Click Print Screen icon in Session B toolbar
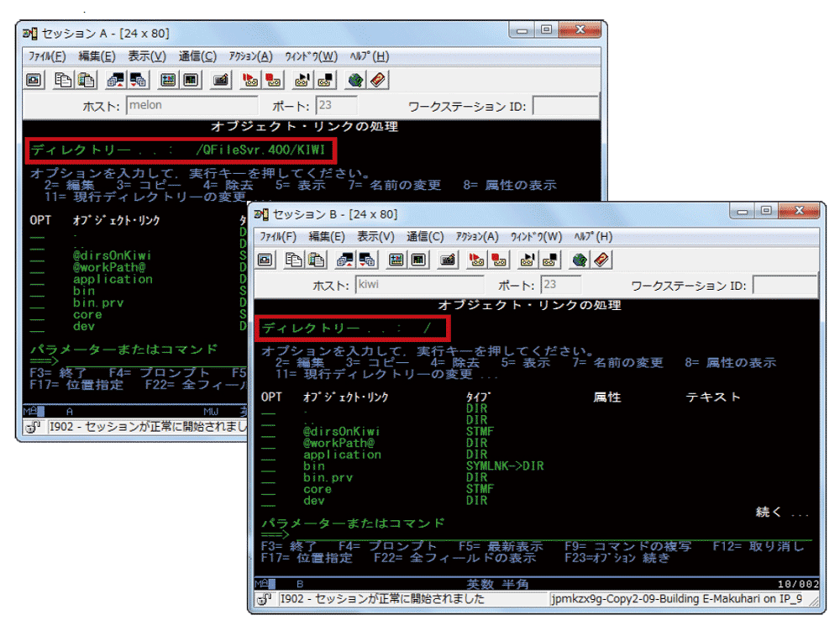This screenshot has width=840, height=631. 265,260
